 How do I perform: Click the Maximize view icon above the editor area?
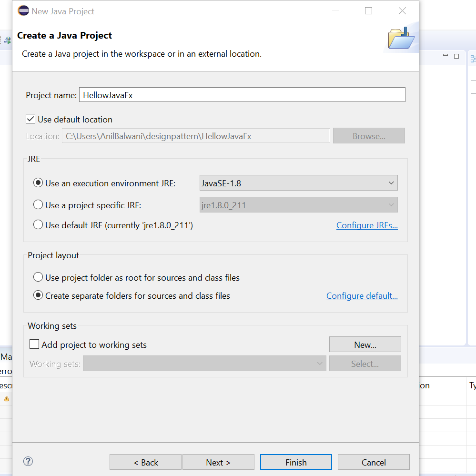[x=456, y=56]
